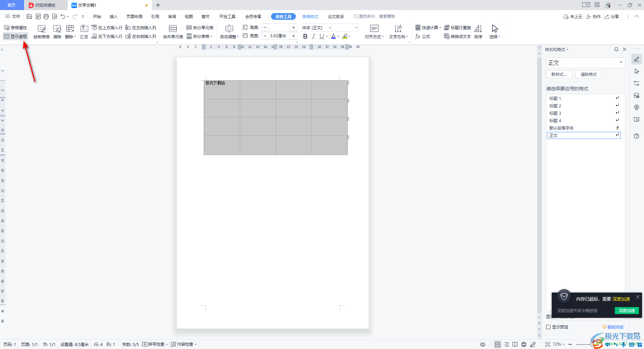Screen dimensions: 644x349
Task: Open Quick Calculate menu (快速计算)
Action: [428, 28]
